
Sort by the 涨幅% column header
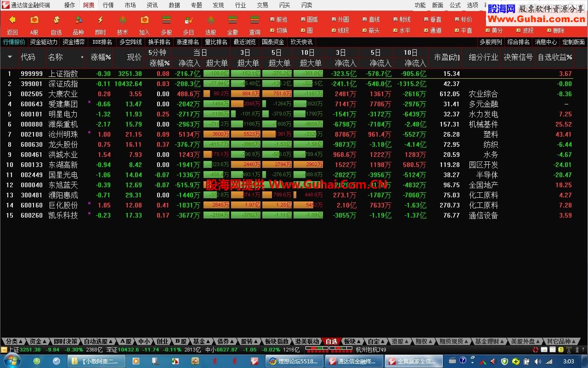101,57
